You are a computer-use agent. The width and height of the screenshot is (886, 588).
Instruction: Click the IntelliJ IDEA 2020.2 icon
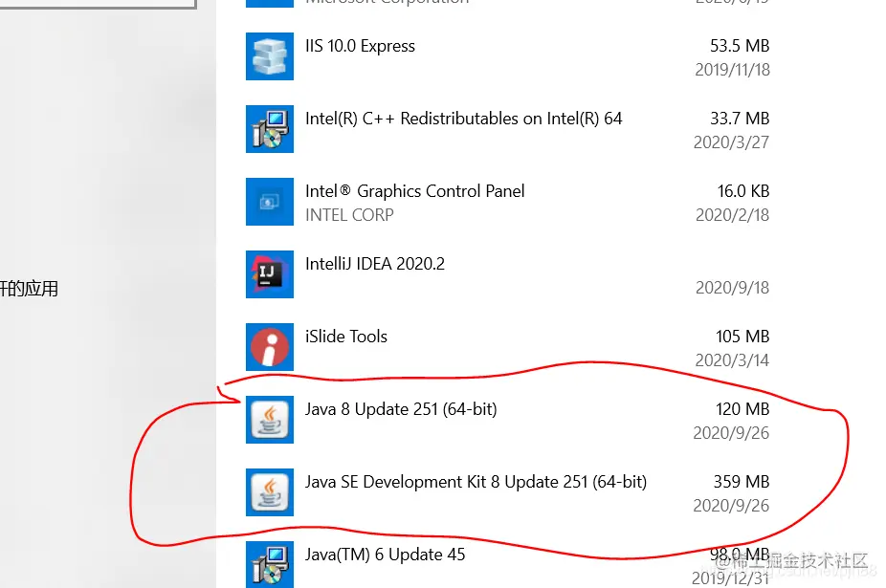point(270,274)
